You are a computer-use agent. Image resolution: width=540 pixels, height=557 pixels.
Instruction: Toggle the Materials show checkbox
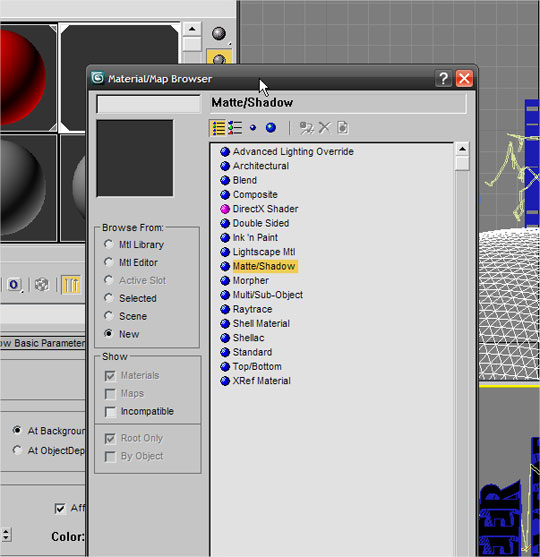110,375
